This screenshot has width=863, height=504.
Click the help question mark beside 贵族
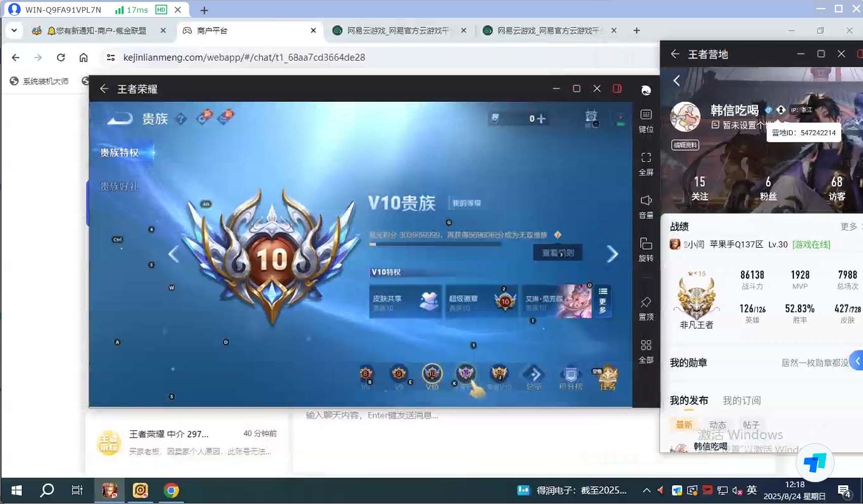click(181, 119)
